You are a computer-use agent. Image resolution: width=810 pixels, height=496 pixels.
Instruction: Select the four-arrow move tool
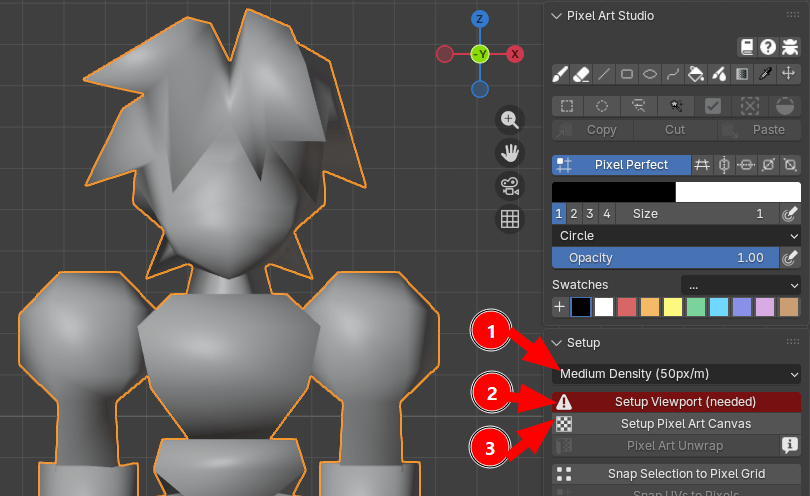[788, 74]
